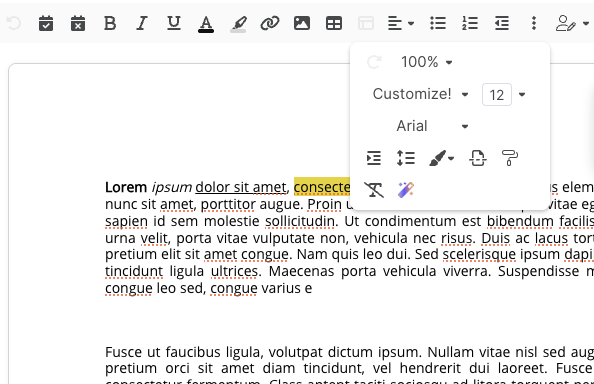Click the user editing mode icon
Image resolution: width=594 pixels, height=384 pixels.
click(566, 23)
